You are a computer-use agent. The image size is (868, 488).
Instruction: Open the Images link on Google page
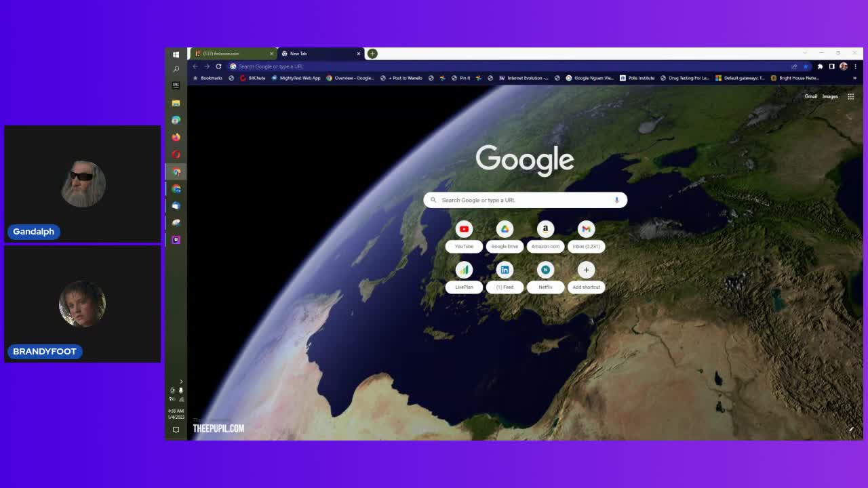pyautogui.click(x=830, y=96)
